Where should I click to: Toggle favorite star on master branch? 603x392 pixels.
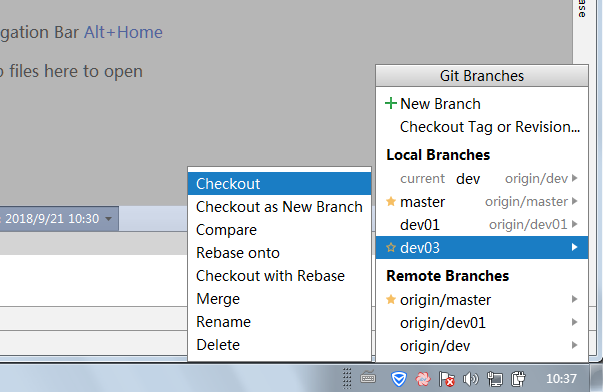[x=391, y=201]
